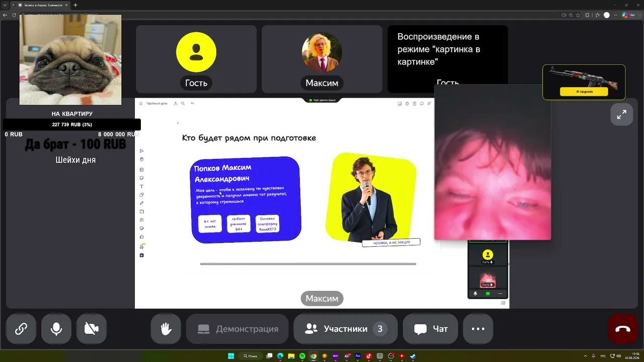The height and width of the screenshot is (362, 644).
Task: Open Steam from the taskbar
Action: (x=413, y=356)
